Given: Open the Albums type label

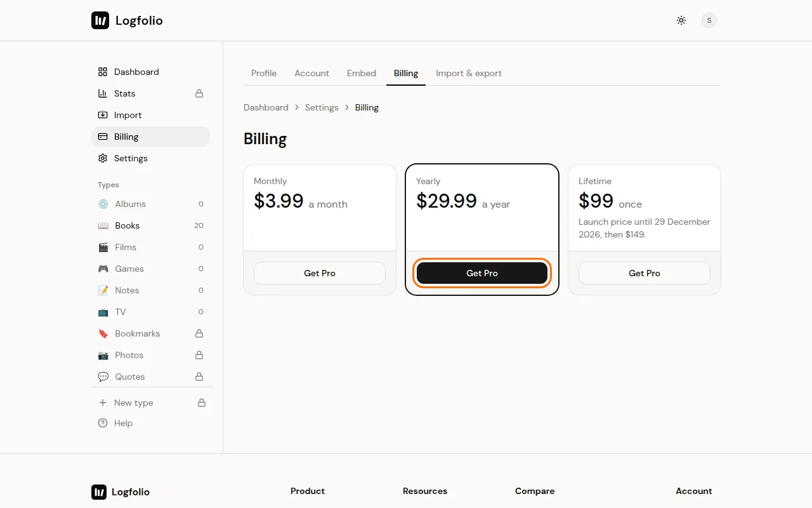Looking at the screenshot, I should point(131,204).
